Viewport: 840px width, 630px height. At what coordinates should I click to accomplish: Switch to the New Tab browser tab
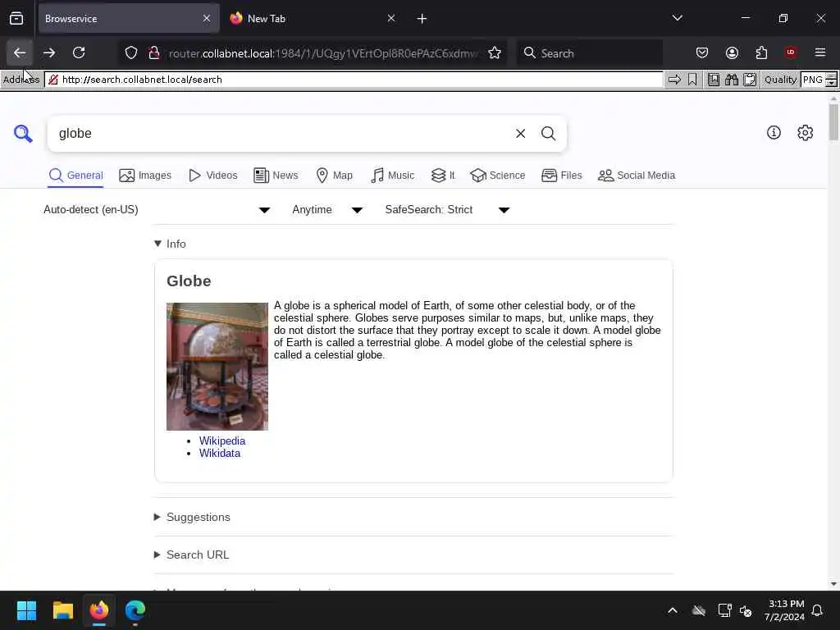[x=313, y=19]
